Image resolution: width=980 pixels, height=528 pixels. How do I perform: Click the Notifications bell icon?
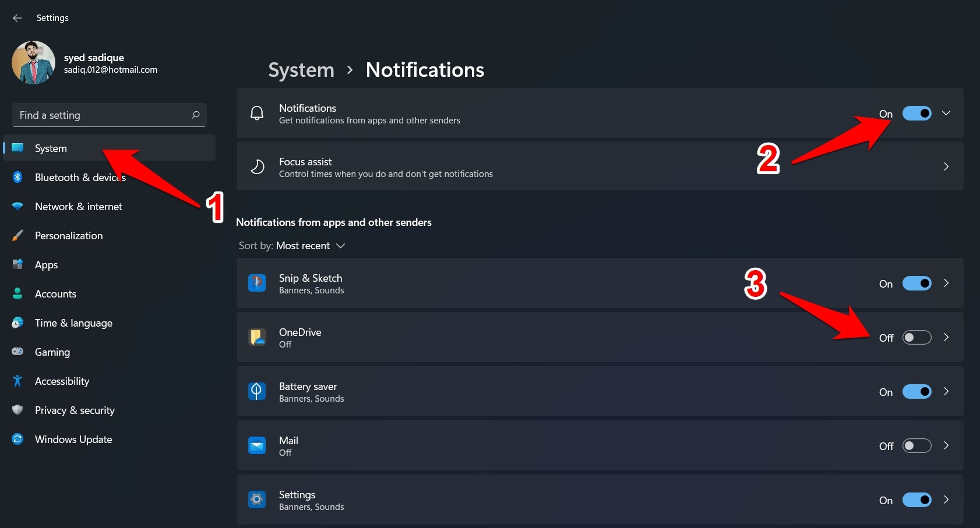[257, 114]
